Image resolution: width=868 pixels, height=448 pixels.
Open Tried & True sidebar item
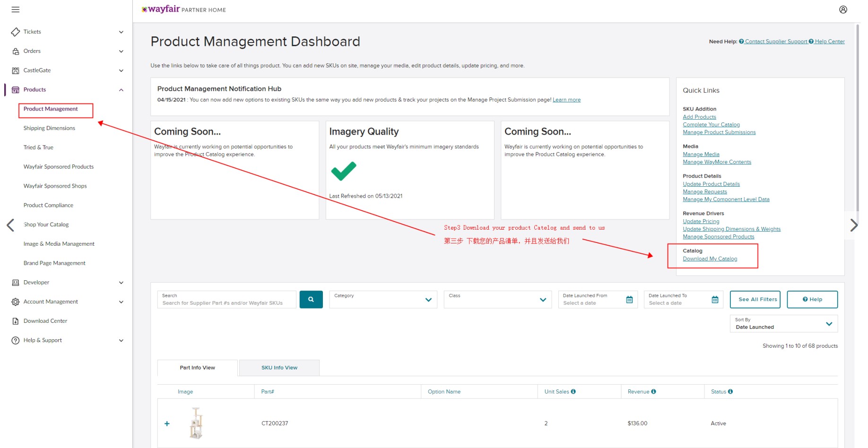38,147
